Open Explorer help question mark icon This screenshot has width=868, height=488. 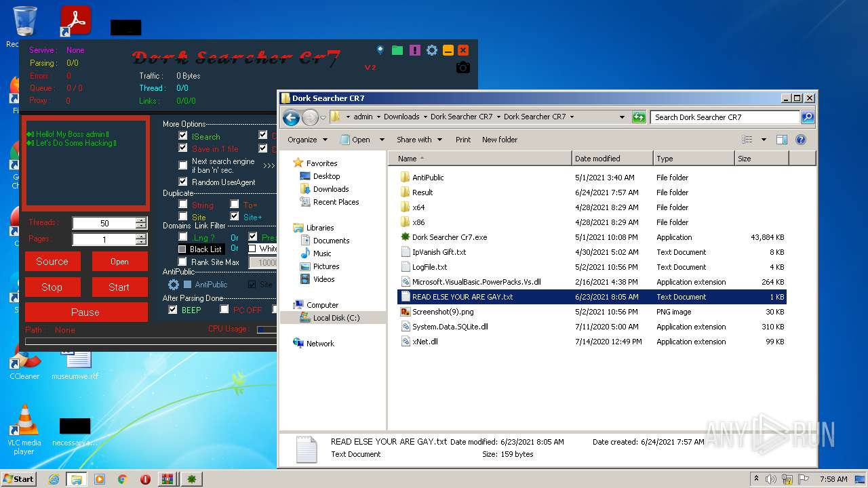click(800, 140)
